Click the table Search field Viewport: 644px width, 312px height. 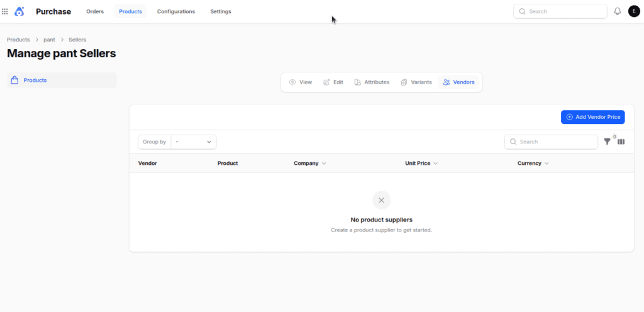pyautogui.click(x=551, y=142)
